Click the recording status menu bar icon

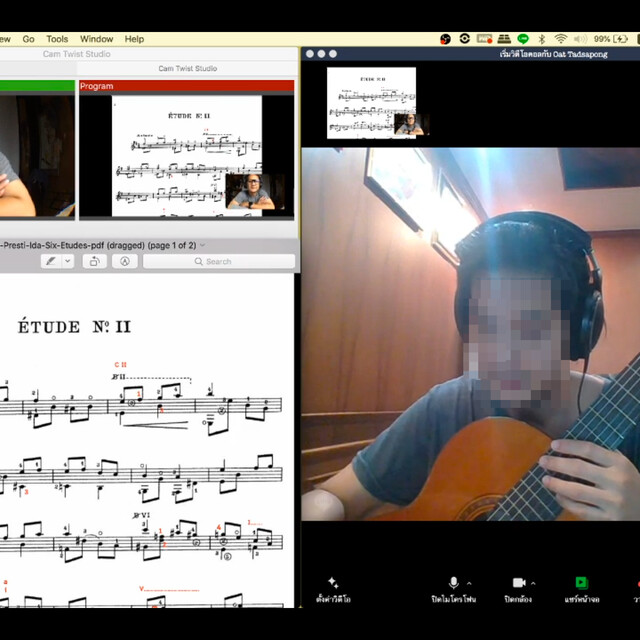pyautogui.click(x=484, y=39)
